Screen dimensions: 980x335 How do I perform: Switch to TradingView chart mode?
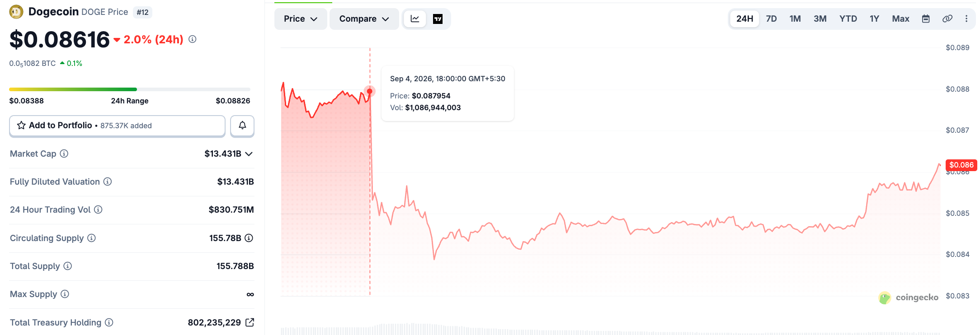point(438,19)
